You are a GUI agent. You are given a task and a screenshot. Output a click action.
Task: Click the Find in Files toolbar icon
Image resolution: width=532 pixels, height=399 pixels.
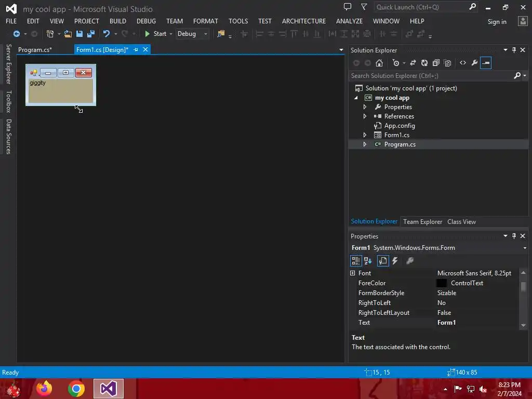[221, 34]
